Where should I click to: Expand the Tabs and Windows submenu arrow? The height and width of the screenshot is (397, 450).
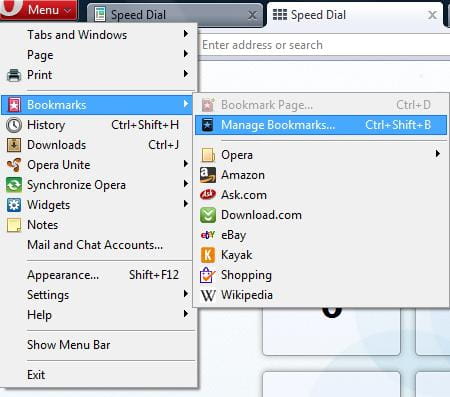(186, 34)
